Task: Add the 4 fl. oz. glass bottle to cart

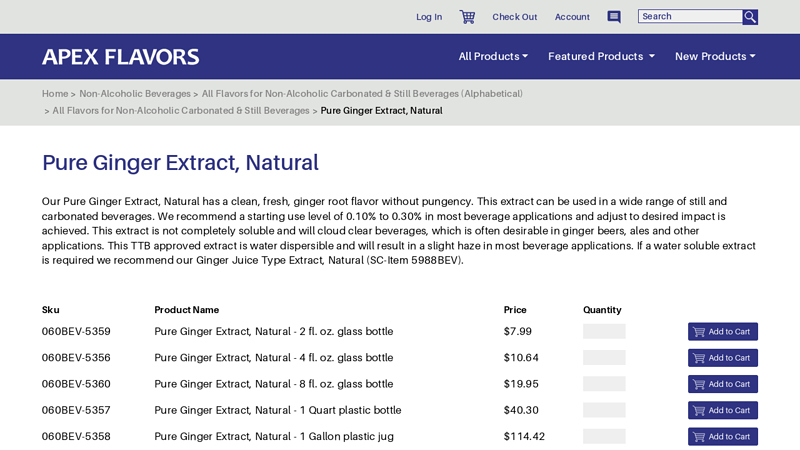Action: (722, 358)
